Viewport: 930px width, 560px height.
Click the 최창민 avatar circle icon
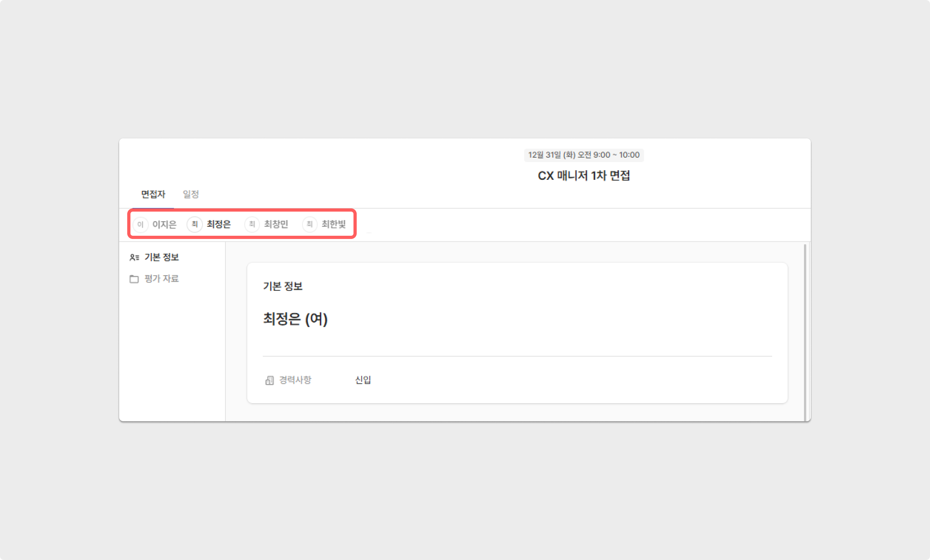[x=252, y=224]
